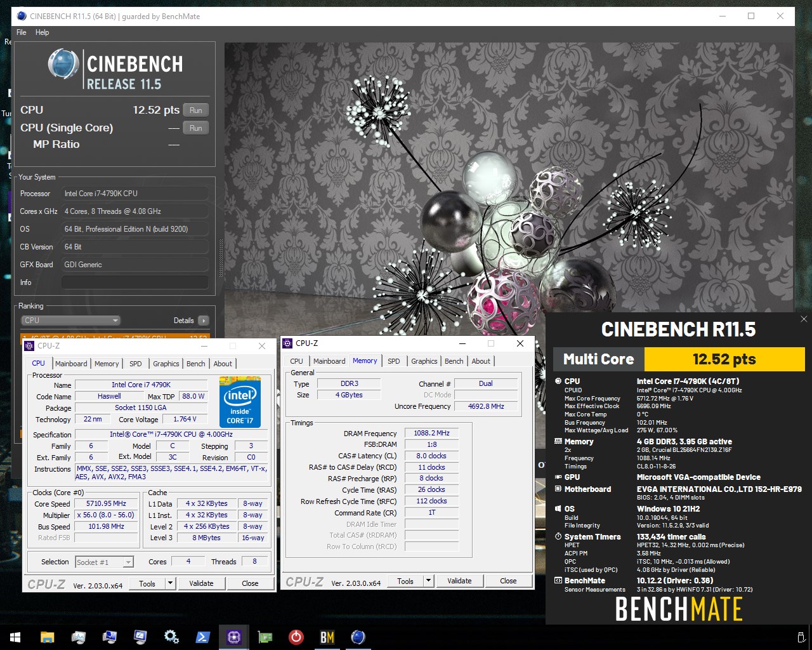This screenshot has height=650, width=812.
Task: Launch PowerShell from the taskbar
Action: 202,637
